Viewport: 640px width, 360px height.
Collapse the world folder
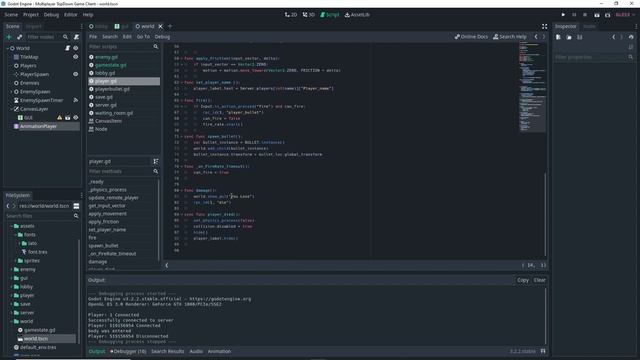coord(11,321)
